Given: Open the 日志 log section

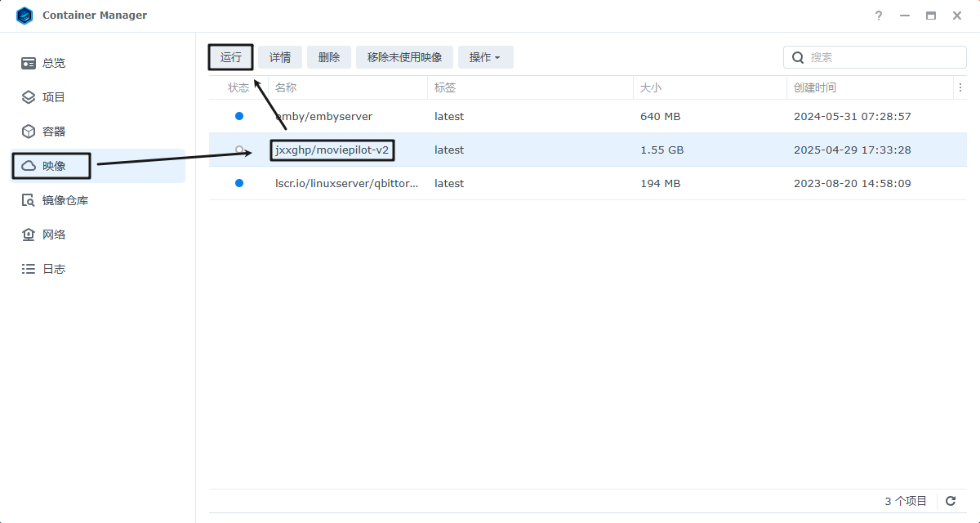Looking at the screenshot, I should 98,269.
